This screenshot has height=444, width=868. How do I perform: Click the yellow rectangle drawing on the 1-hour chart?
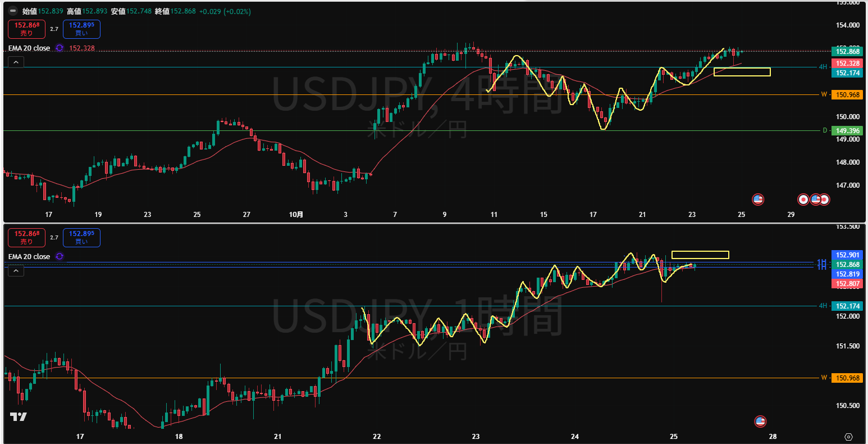tap(700, 255)
